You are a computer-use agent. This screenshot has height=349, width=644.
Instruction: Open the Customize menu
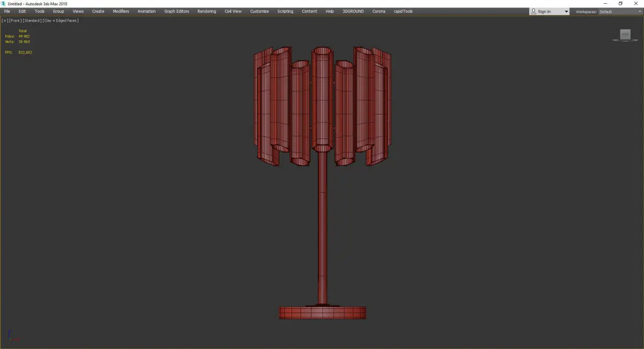(x=259, y=11)
